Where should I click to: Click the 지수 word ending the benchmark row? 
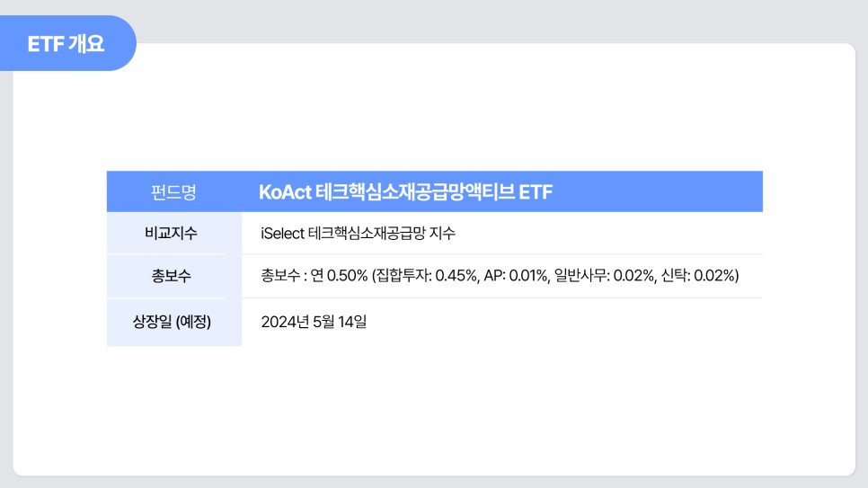[442, 233]
